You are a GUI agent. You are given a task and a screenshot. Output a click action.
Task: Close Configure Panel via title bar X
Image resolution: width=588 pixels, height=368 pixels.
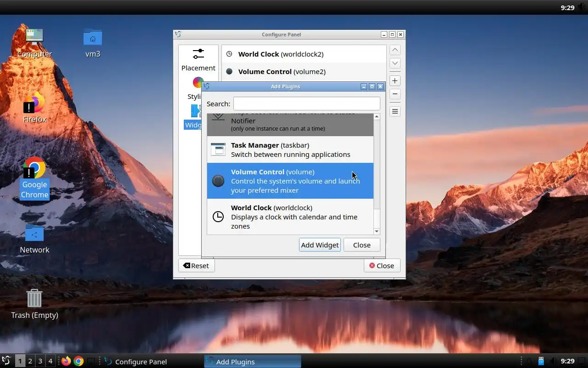click(401, 34)
